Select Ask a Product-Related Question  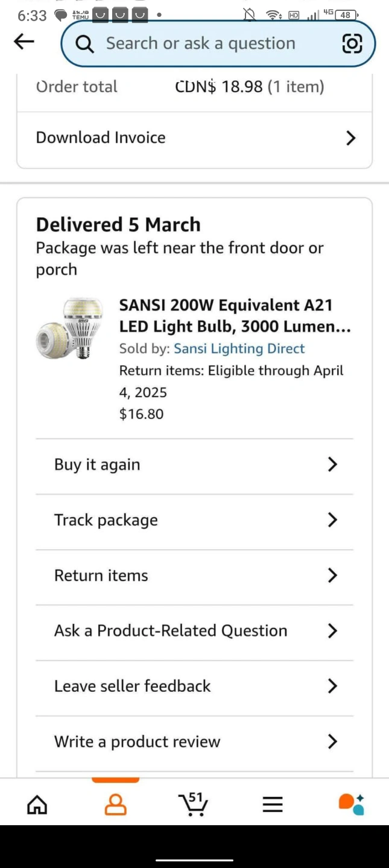[x=171, y=631]
